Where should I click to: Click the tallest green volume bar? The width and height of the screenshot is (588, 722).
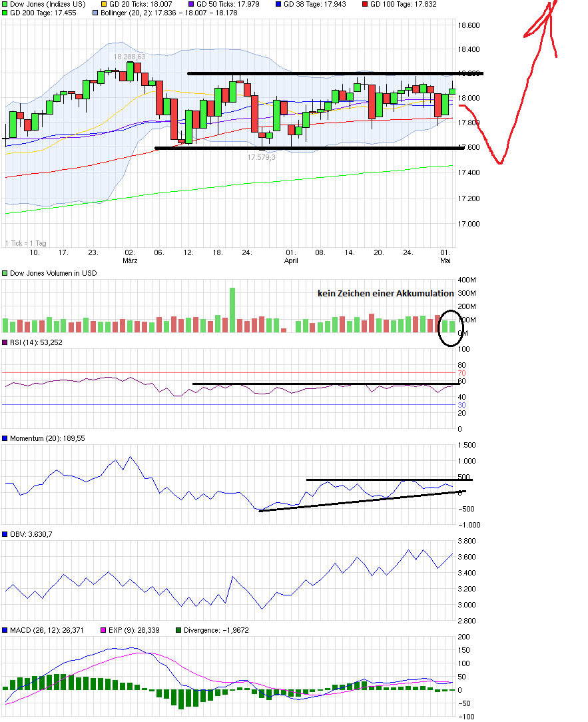click(x=232, y=310)
